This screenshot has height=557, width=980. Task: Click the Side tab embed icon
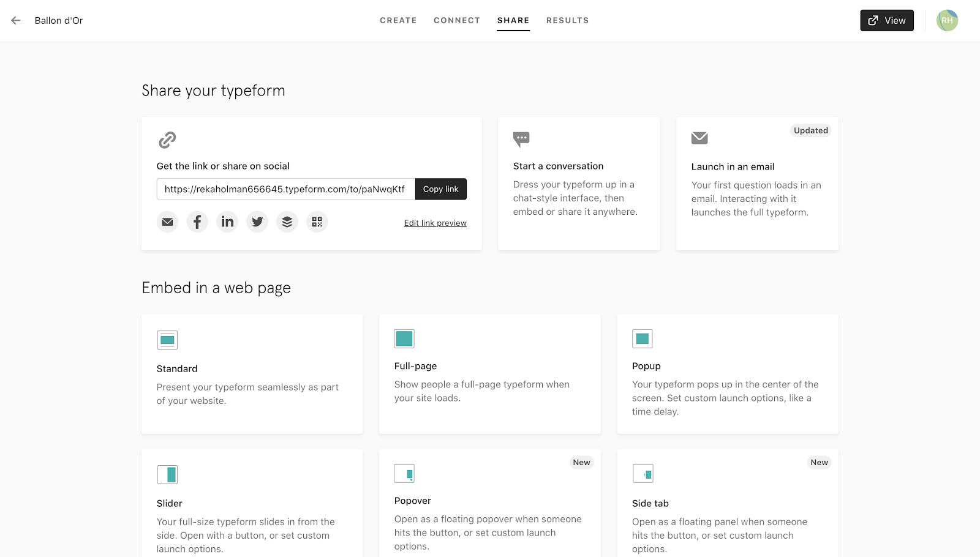coord(643,473)
